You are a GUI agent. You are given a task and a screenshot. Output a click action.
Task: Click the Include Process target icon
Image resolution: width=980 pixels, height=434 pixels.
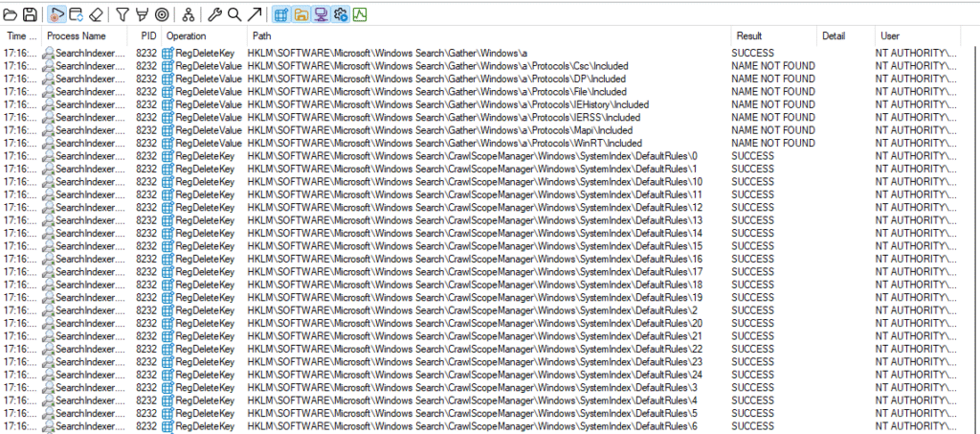click(162, 14)
